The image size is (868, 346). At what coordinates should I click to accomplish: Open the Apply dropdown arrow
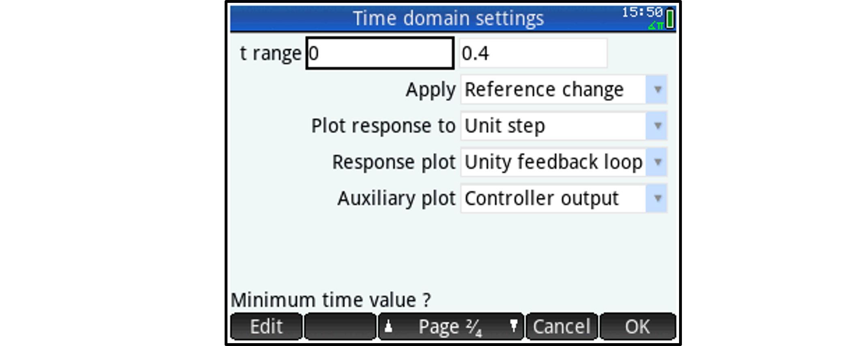pos(657,90)
